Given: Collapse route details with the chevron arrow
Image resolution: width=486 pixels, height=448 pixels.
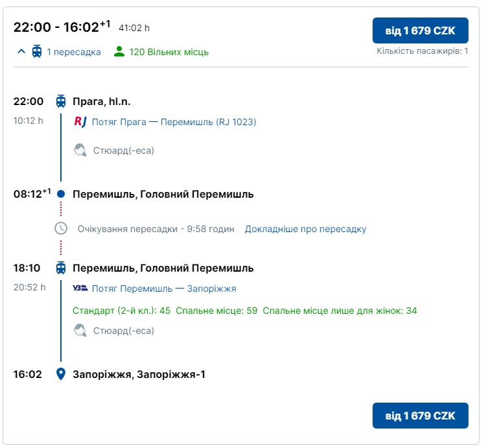Looking at the screenshot, I should (21, 52).
